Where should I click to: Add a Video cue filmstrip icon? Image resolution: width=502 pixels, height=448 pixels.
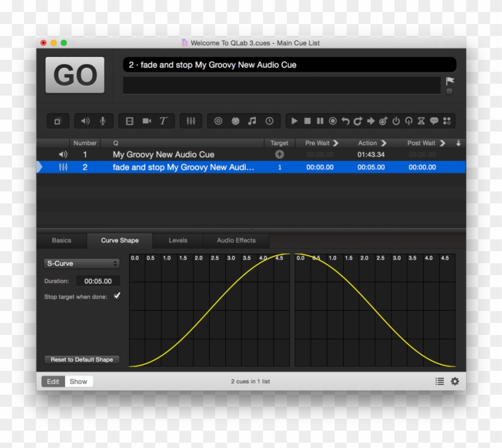(129, 121)
